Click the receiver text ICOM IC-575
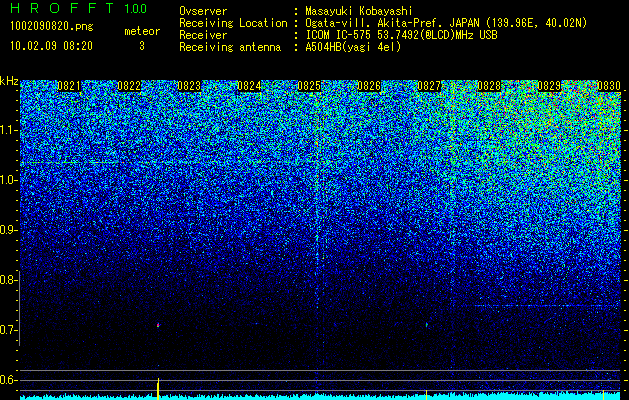Image resolution: width=629 pixels, height=400 pixels. [338, 35]
